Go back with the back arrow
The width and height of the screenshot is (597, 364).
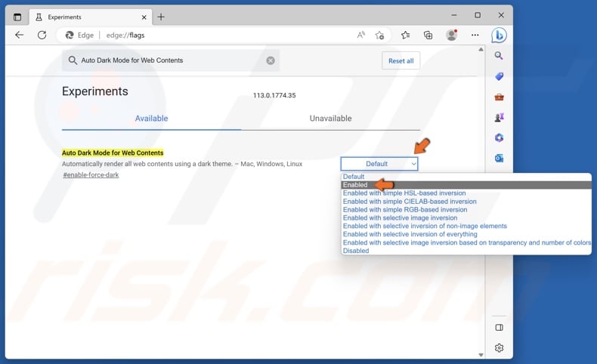19,35
